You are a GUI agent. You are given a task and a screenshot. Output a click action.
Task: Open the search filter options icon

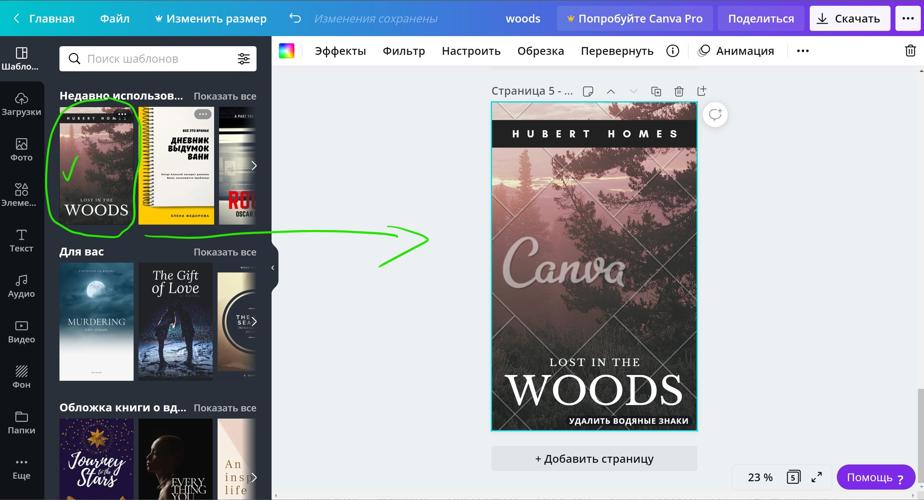pos(243,59)
